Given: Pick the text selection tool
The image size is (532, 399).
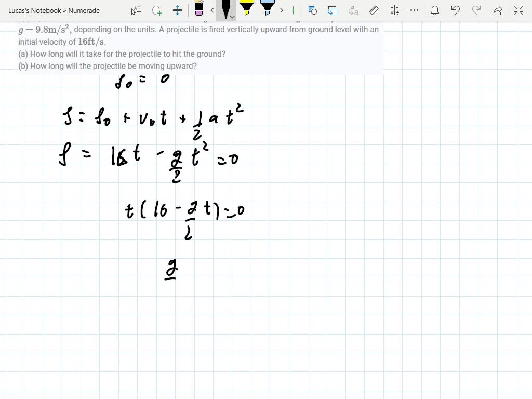Looking at the screenshot, I should pyautogui.click(x=136, y=10).
